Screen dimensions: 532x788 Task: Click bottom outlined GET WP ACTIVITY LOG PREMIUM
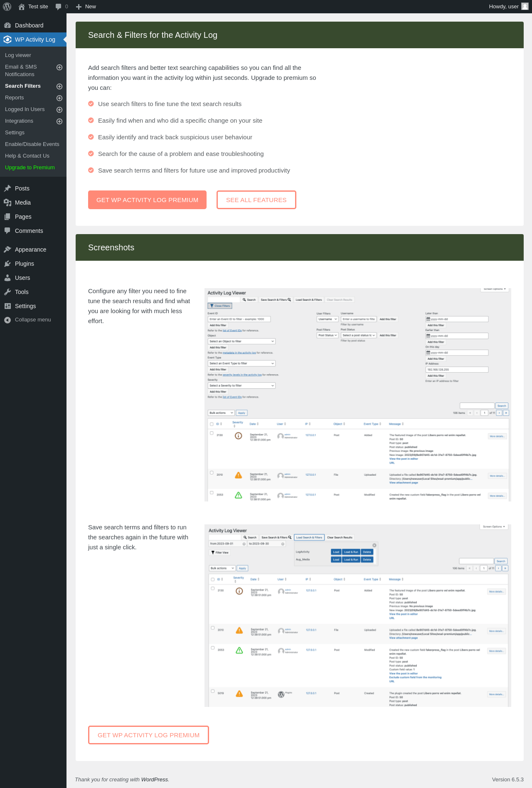click(x=148, y=735)
